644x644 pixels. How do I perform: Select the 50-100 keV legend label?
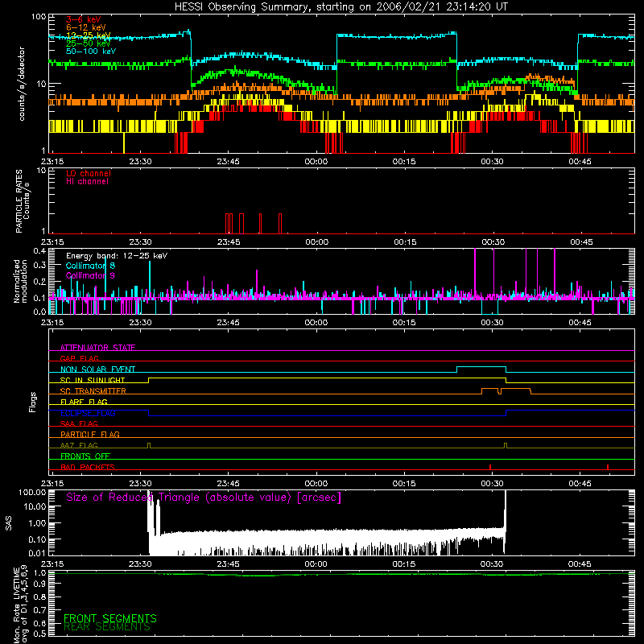pyautogui.click(x=91, y=51)
